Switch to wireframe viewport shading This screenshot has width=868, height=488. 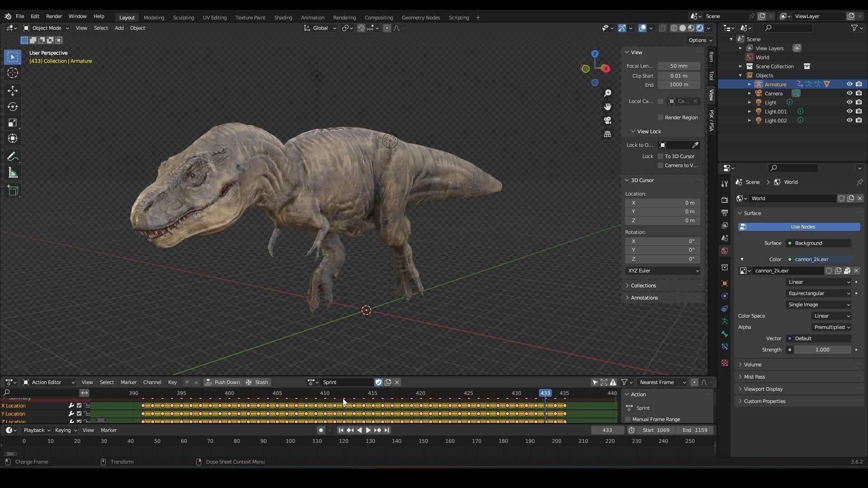point(674,28)
